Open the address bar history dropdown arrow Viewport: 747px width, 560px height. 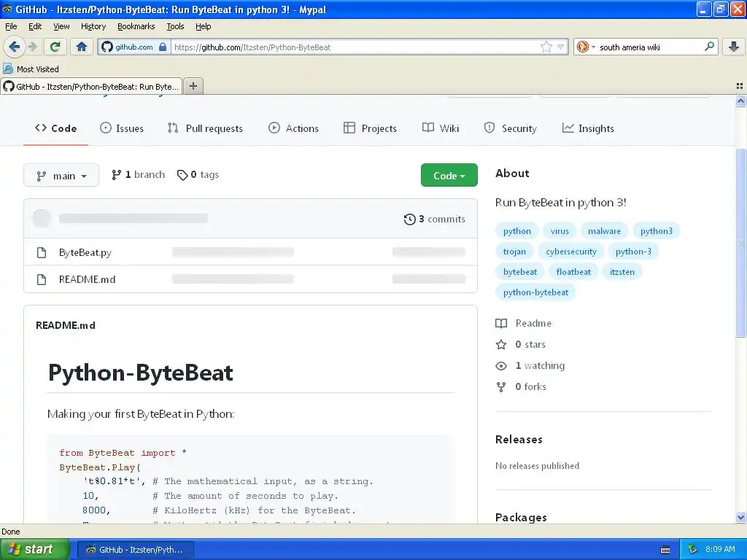tap(560, 47)
